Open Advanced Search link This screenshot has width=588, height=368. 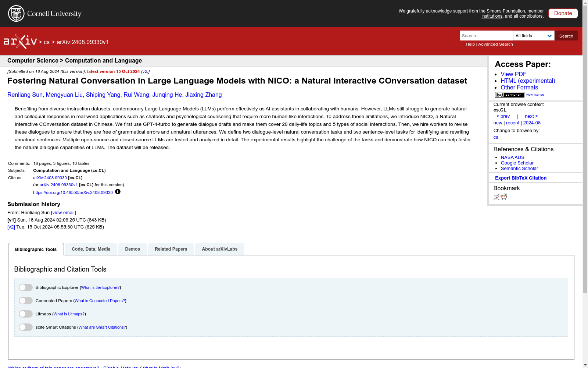tap(495, 44)
